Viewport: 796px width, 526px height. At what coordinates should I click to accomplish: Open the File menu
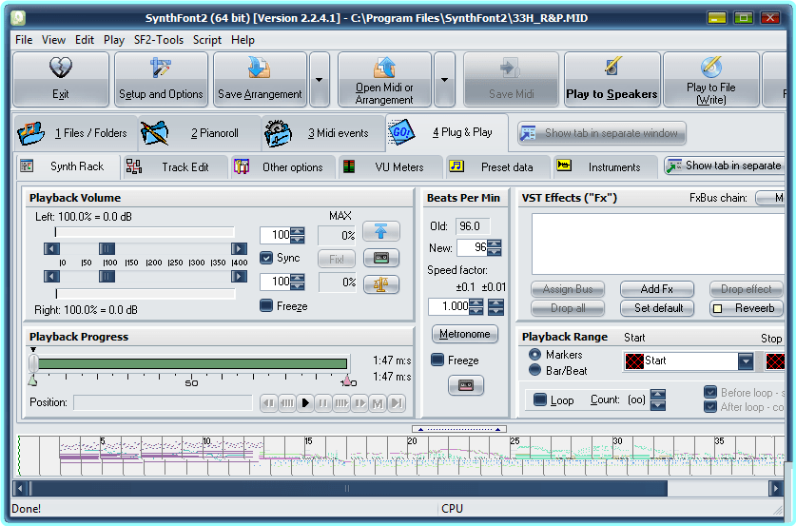pyautogui.click(x=23, y=40)
